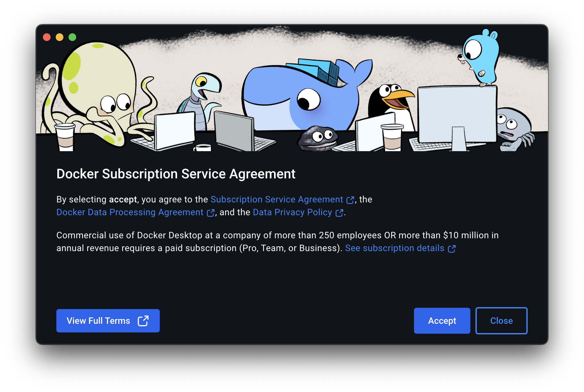Open the Subscription Service Agreement link
584x392 pixels.
click(x=277, y=199)
